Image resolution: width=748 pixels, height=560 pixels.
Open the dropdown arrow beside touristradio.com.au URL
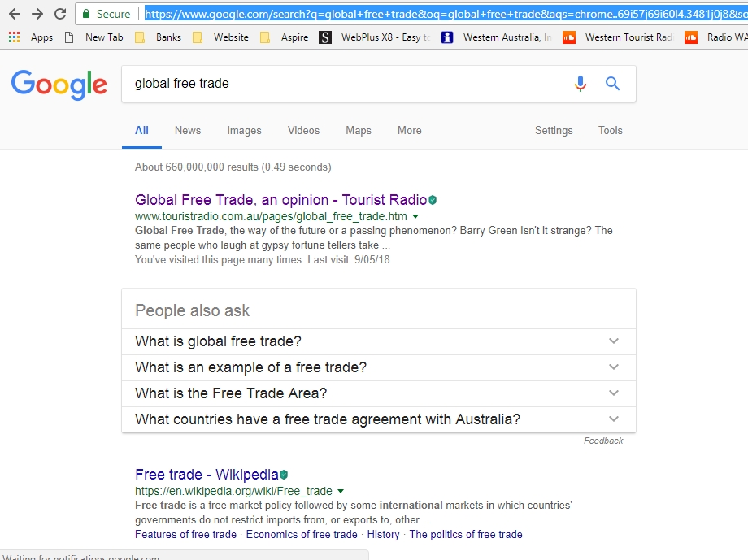pos(415,216)
